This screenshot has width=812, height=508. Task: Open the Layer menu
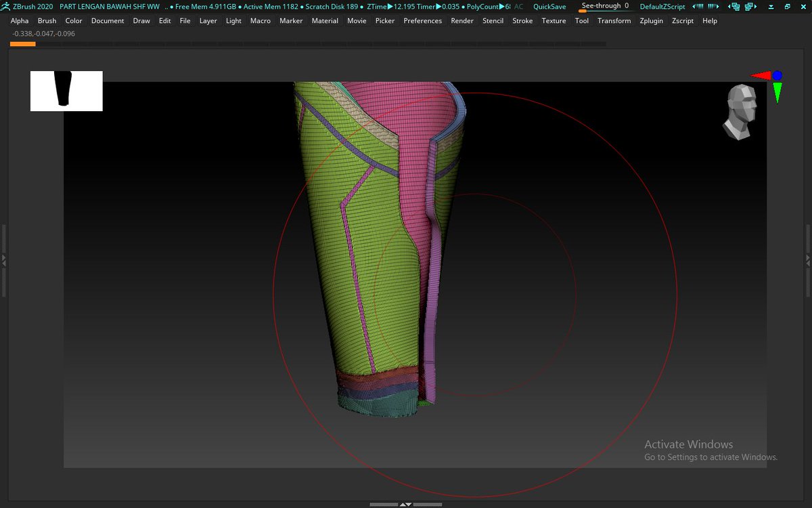208,21
